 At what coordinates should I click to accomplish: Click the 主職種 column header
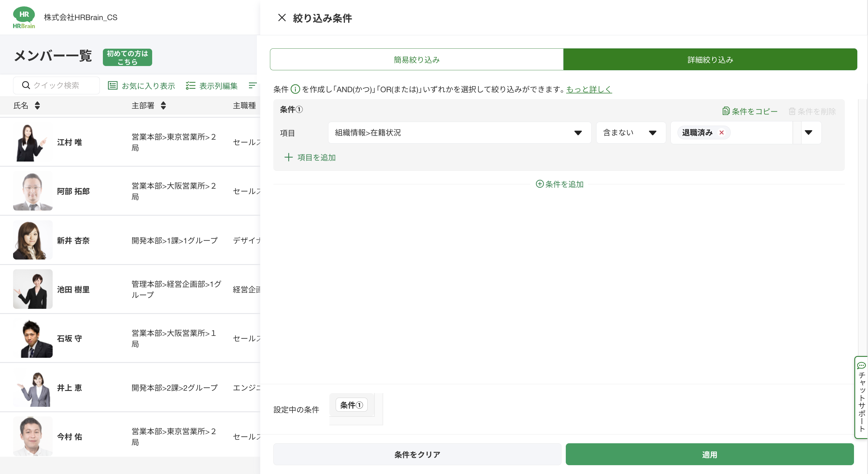coord(244,106)
